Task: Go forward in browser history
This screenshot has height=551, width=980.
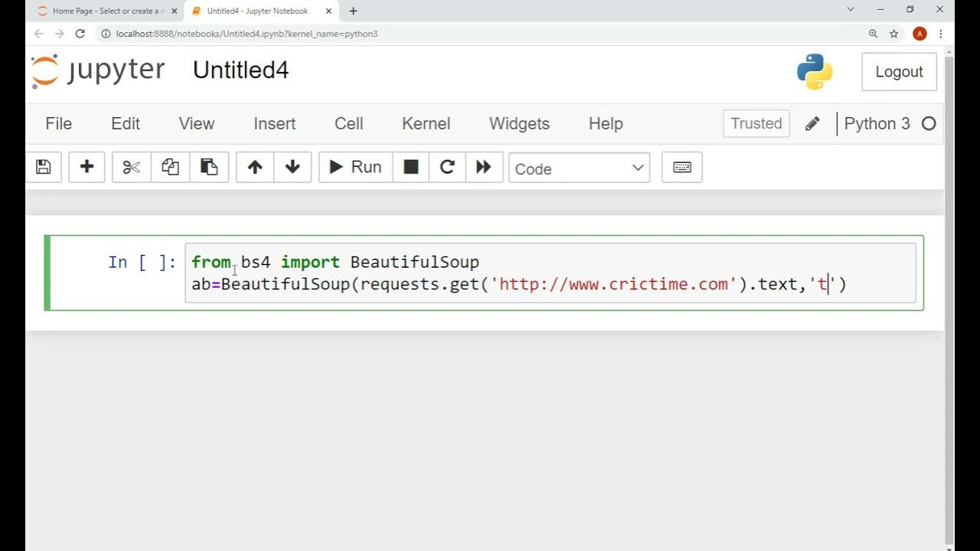Action: [60, 34]
